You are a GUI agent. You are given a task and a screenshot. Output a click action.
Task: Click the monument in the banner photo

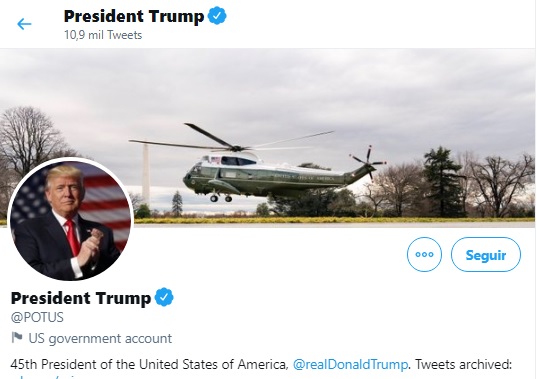click(x=146, y=174)
